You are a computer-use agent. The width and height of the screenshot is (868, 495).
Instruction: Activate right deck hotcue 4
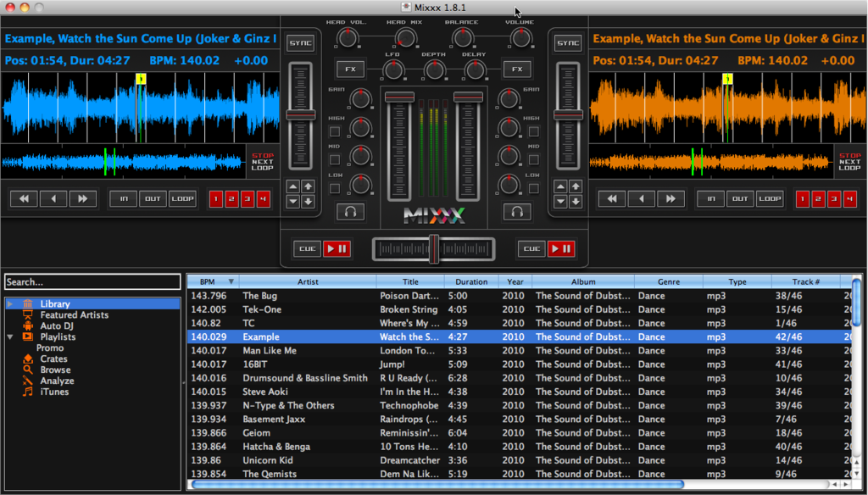[x=850, y=199]
